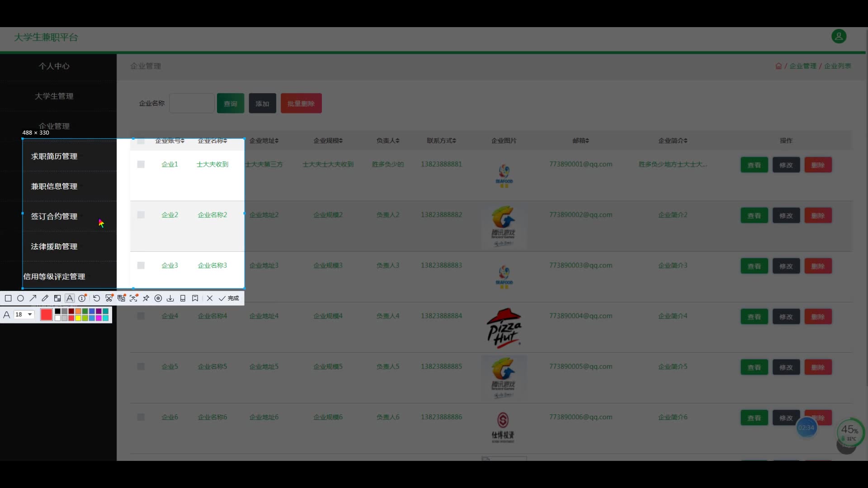Check the 企业3 row checkbox

click(141, 266)
